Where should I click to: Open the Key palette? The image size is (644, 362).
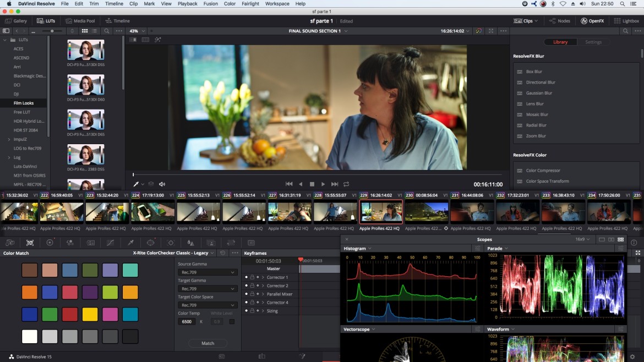[211, 243]
